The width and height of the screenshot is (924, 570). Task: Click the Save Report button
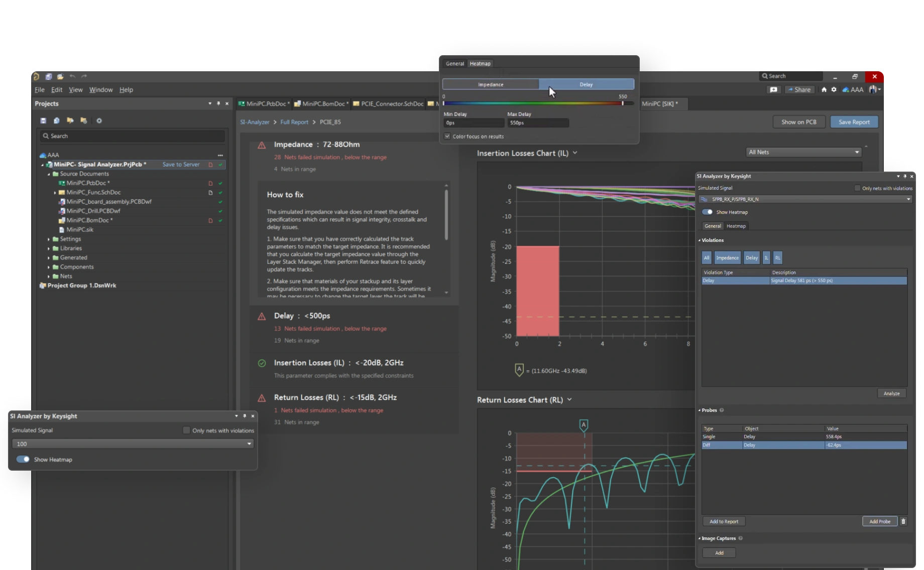[854, 122]
